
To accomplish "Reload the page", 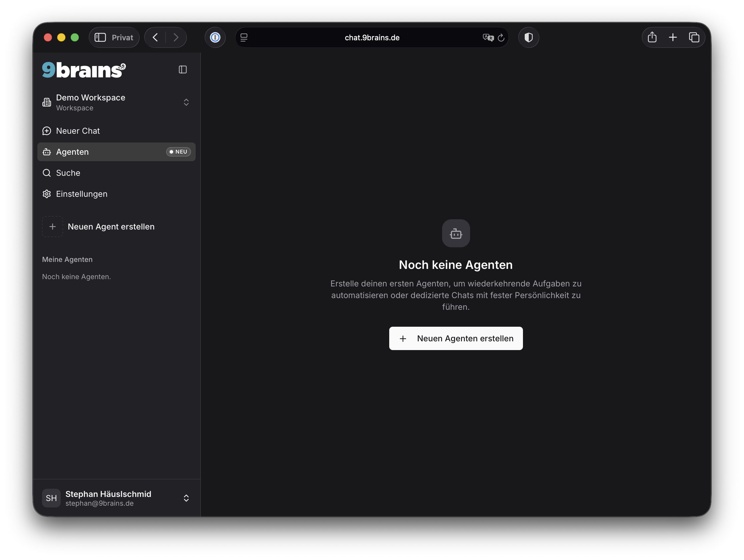I will (501, 37).
